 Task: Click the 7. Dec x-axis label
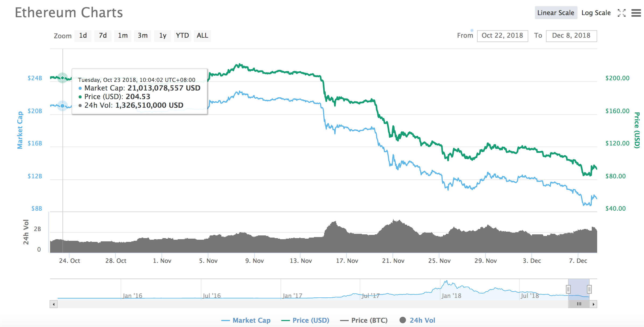point(578,261)
